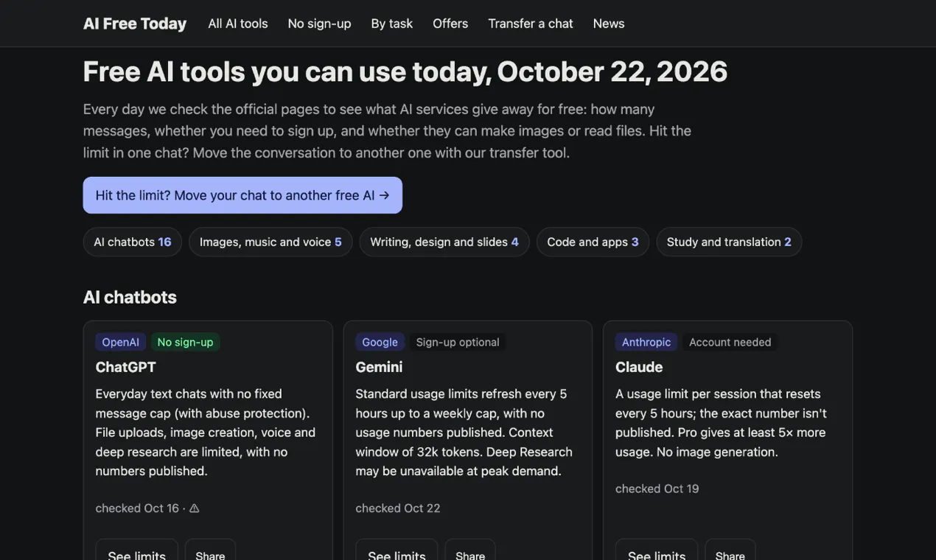Open the AI Free Today home logo
Screen dimensions: 936x560
pyautogui.click(x=135, y=24)
